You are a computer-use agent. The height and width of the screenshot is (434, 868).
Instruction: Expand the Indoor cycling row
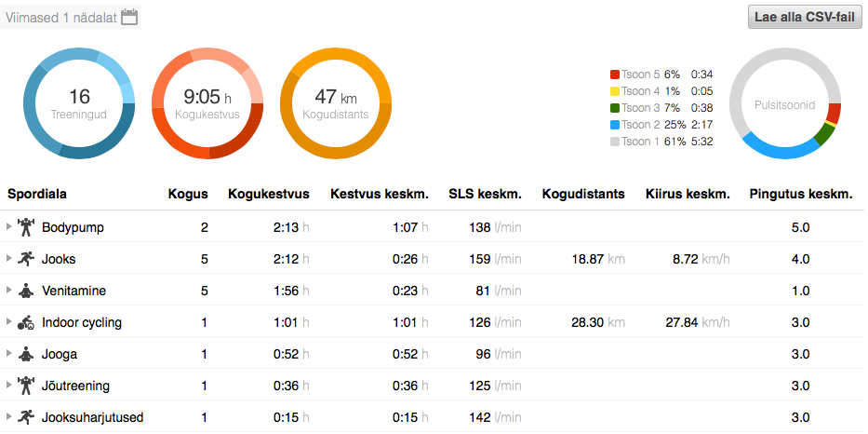pos(9,323)
